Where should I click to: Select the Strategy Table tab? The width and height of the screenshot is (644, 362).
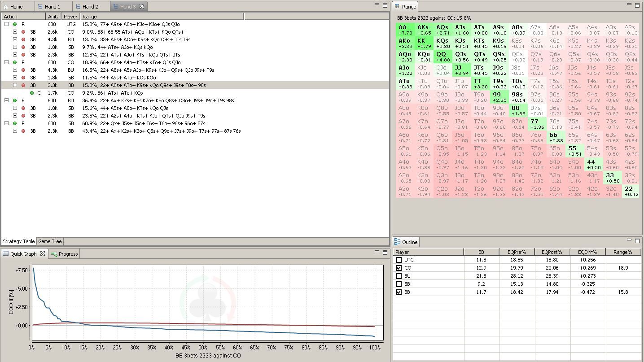(x=19, y=241)
